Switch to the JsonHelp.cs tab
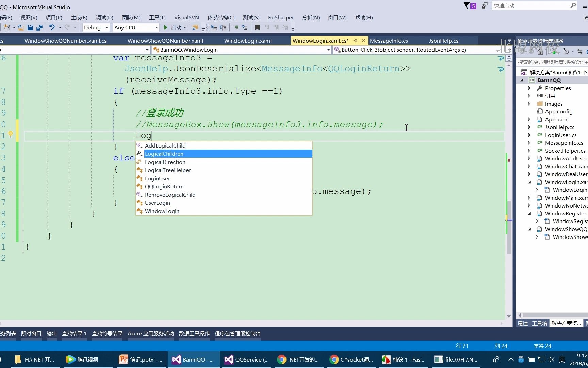The height and width of the screenshot is (368, 588). (443, 41)
